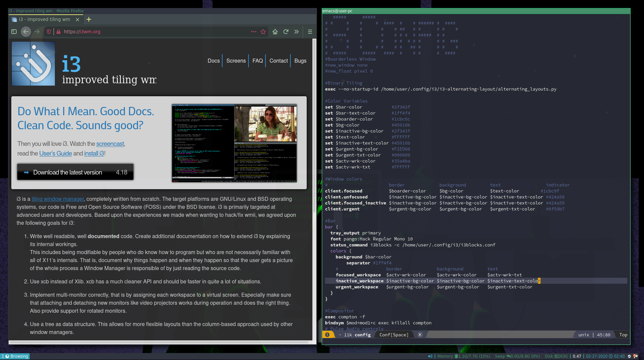Open the Contact navigation link
Screen dimensions: 644x360
pos(278,61)
